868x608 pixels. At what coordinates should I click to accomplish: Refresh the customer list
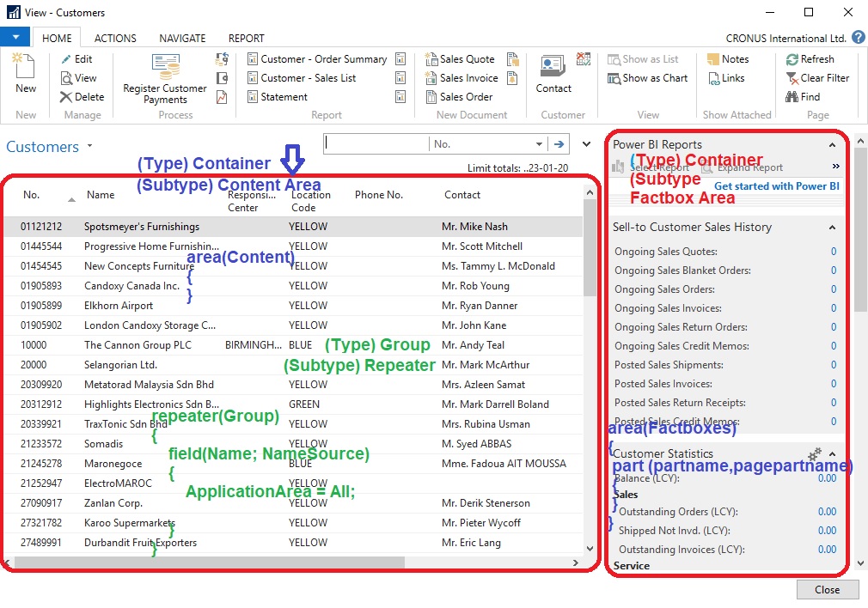(x=792, y=59)
